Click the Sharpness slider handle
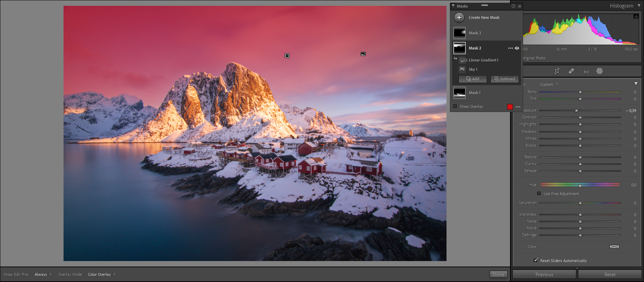The width and height of the screenshot is (644, 282). [580, 215]
